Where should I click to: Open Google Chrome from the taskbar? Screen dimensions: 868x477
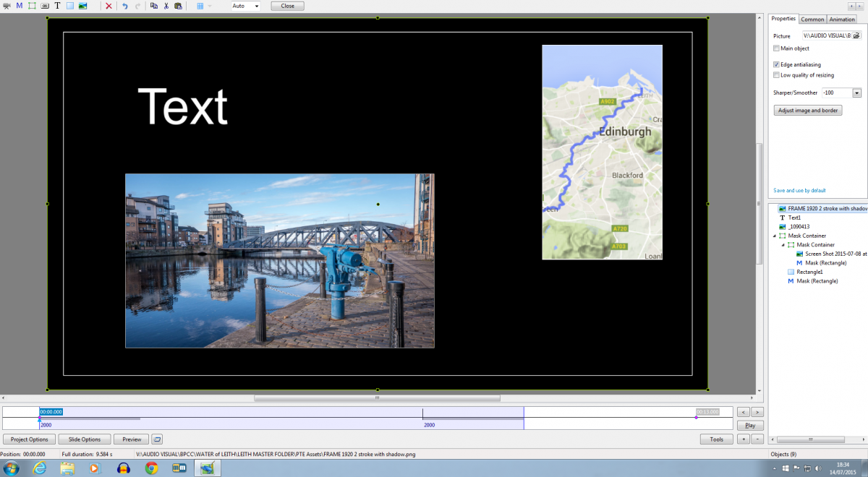[151, 468]
